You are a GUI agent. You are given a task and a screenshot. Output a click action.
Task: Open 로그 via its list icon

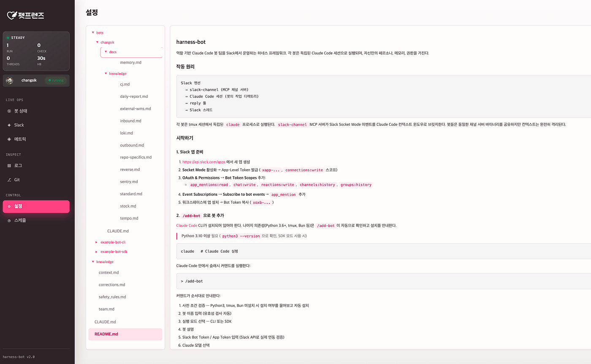[x=9, y=166]
